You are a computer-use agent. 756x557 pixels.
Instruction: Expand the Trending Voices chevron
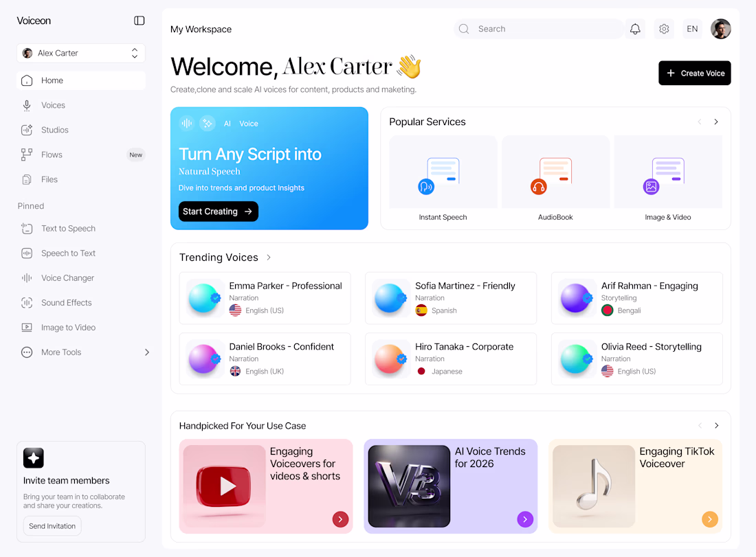[269, 258]
